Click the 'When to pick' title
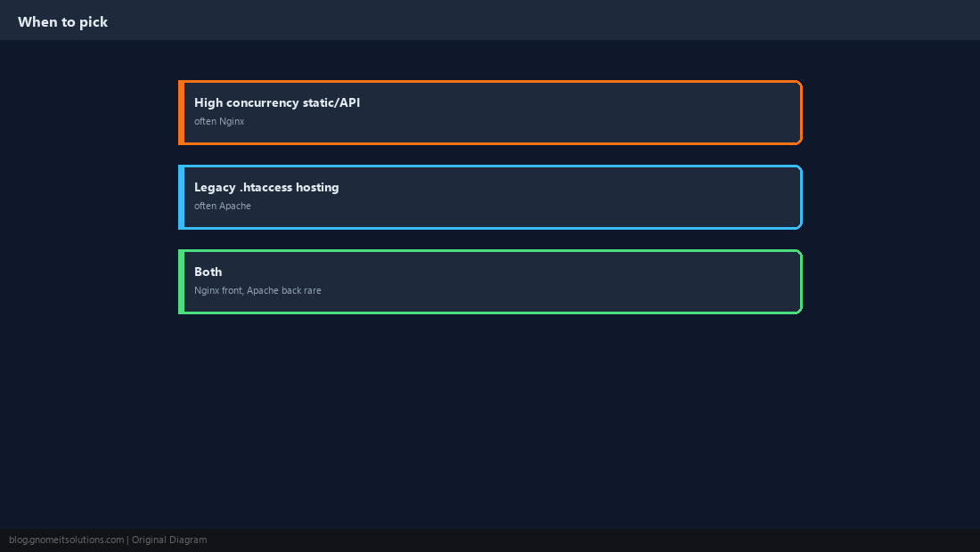This screenshot has width=980, height=552. [62, 22]
